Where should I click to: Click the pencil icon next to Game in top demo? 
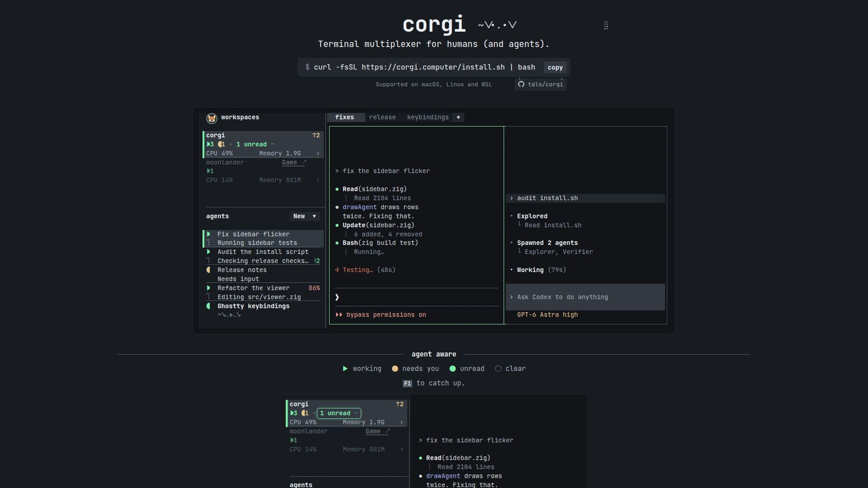click(x=304, y=162)
